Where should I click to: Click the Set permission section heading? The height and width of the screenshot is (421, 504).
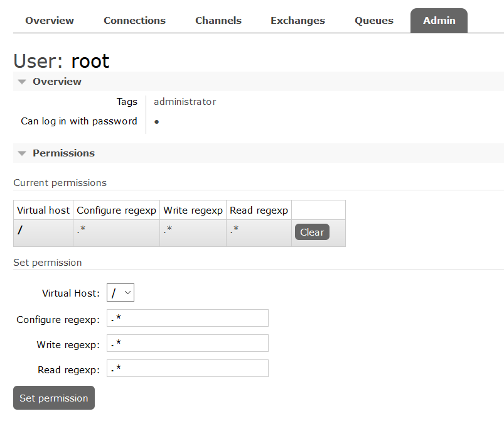tap(48, 262)
